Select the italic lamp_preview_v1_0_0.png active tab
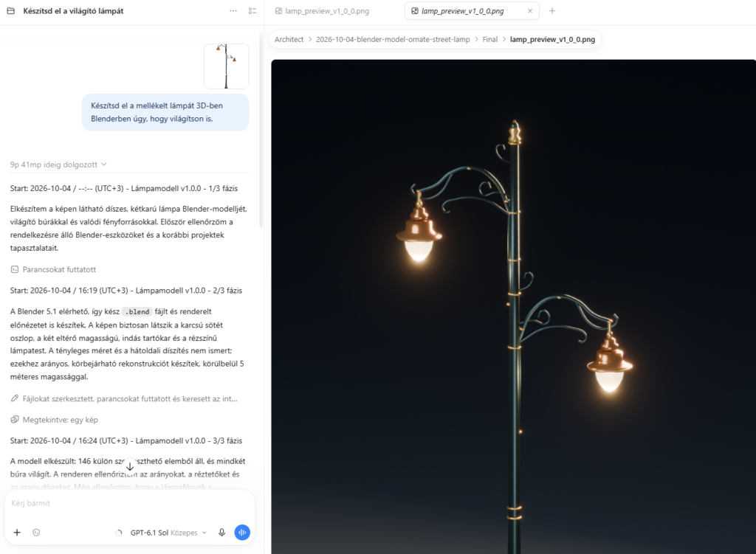 [472, 10]
